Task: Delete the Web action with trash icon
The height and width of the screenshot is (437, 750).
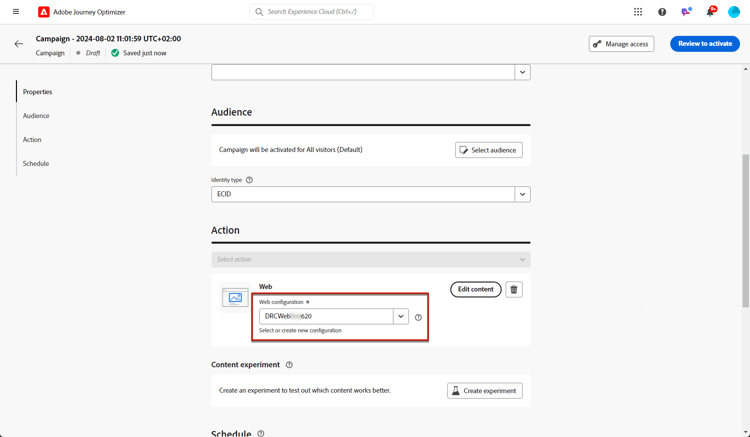Action: point(514,289)
